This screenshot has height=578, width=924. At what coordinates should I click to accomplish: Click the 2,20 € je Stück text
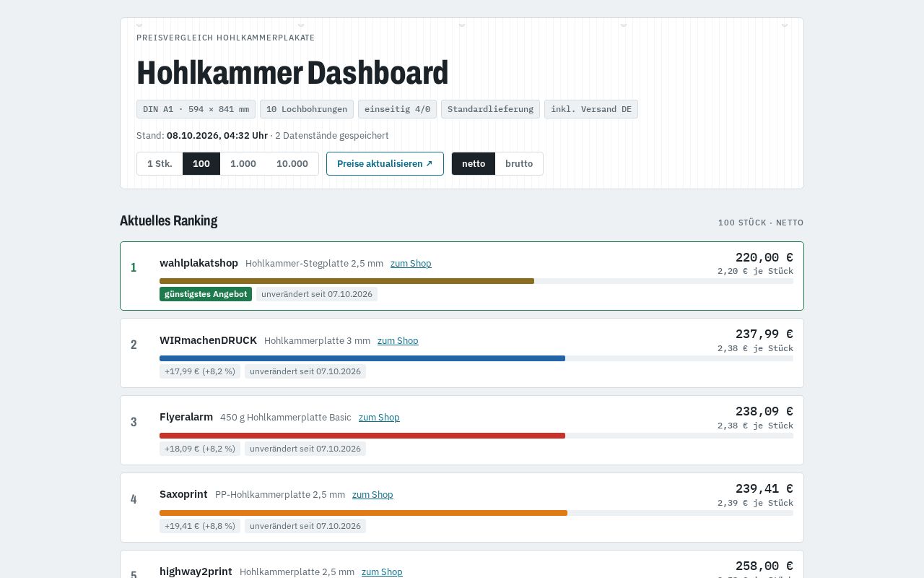coord(755,271)
